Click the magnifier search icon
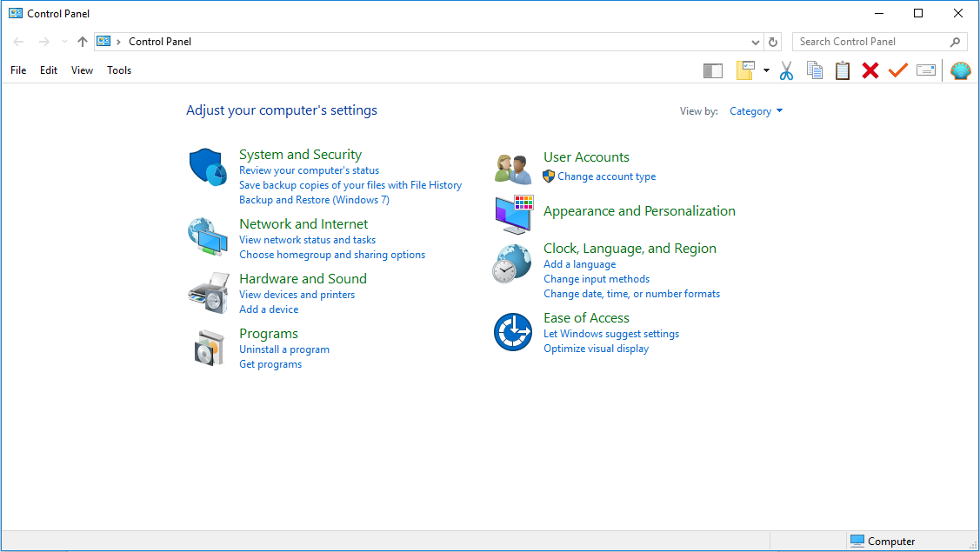This screenshot has width=980, height=552. pos(955,42)
